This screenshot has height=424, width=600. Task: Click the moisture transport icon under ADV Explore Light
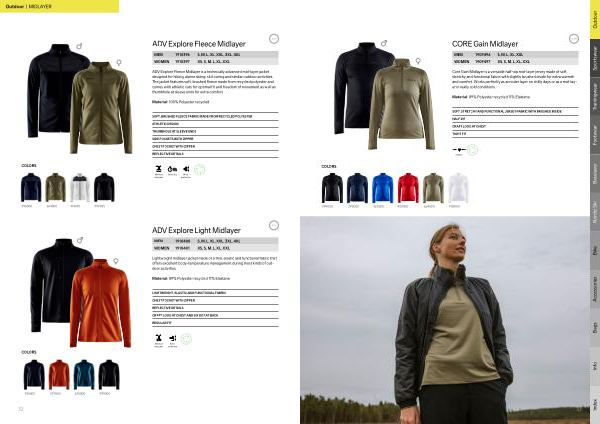(x=159, y=338)
